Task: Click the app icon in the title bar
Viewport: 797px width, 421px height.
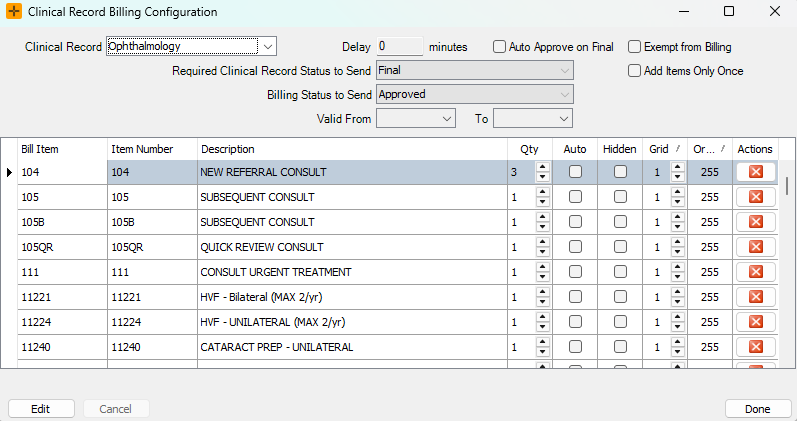Action: pos(14,11)
